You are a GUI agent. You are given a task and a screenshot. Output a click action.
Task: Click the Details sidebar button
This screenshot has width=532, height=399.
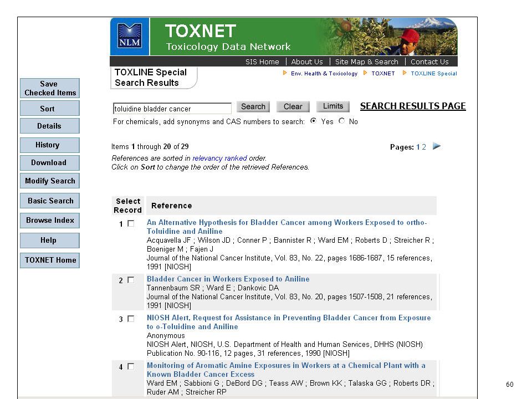50,126
